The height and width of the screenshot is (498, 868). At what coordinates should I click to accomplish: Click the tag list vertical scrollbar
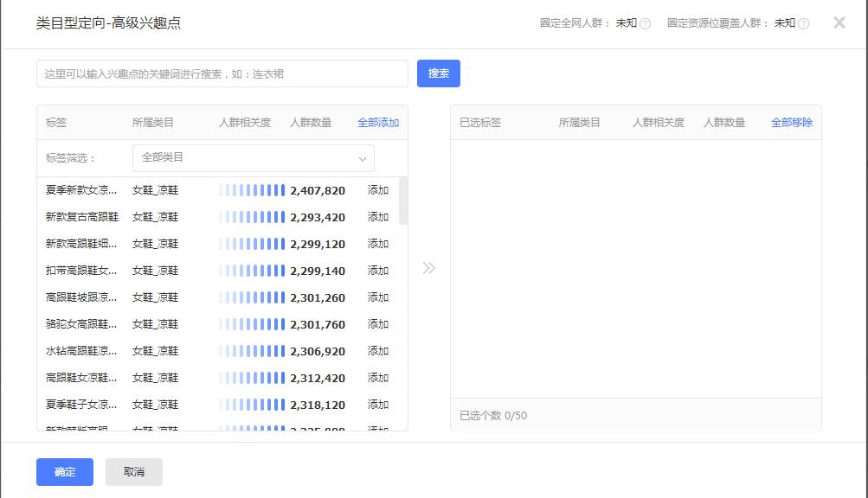pos(403,203)
